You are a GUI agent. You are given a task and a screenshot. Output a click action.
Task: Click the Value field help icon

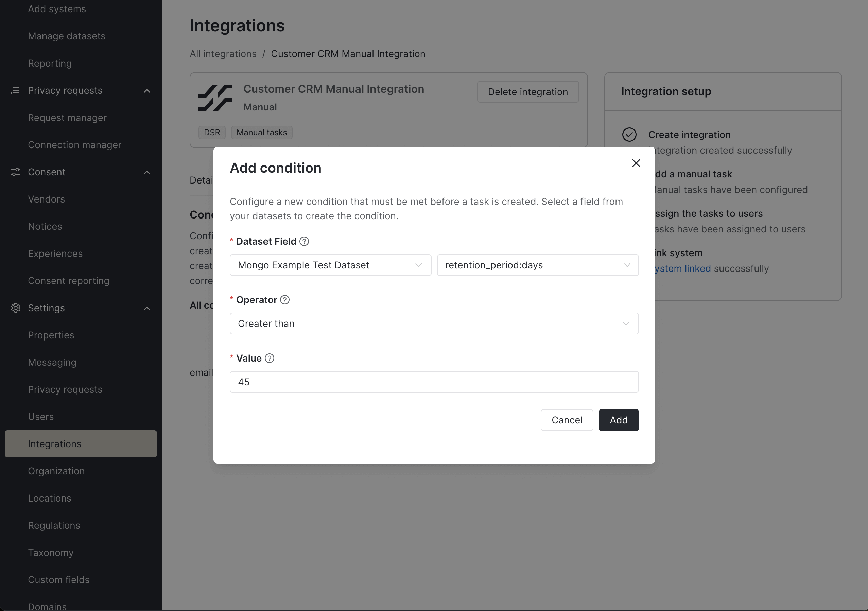click(269, 358)
